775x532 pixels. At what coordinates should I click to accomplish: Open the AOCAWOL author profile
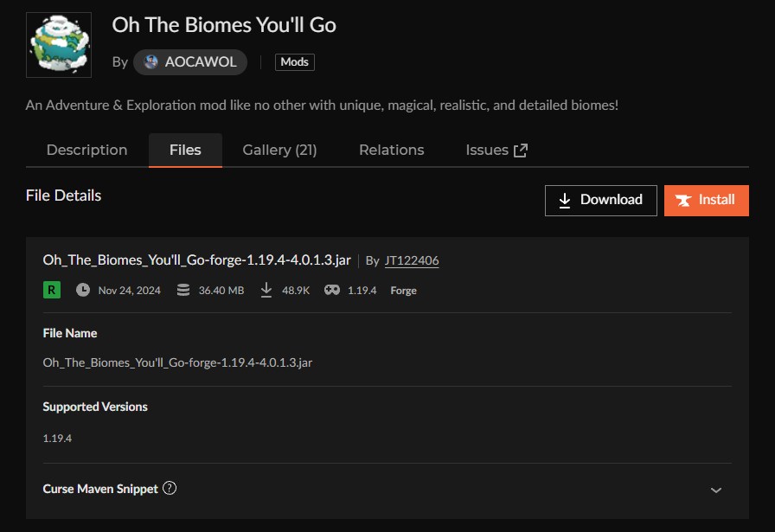click(x=200, y=62)
